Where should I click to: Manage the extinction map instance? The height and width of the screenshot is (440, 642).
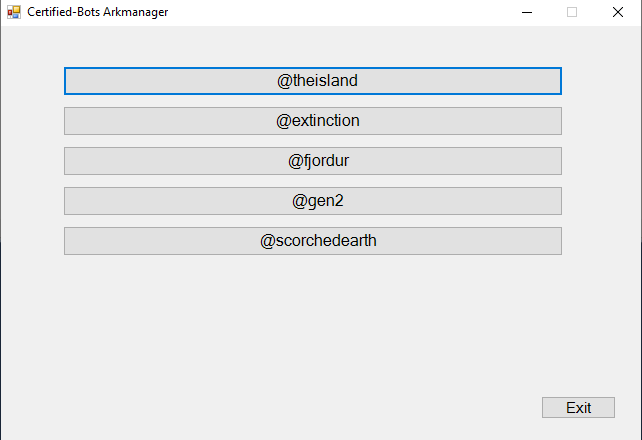pos(313,121)
